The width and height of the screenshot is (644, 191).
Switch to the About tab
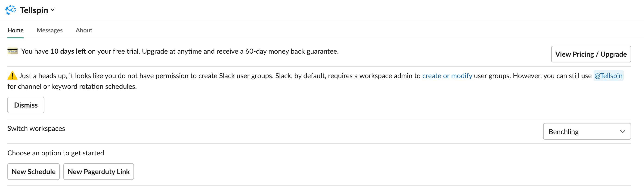pos(84,30)
